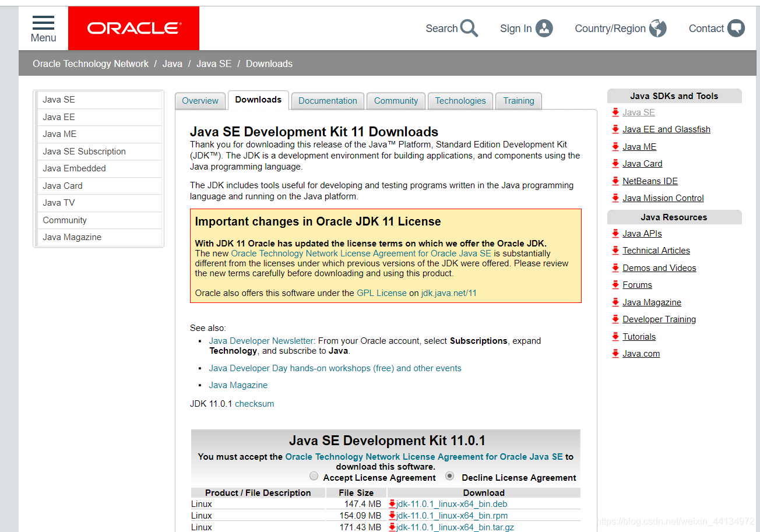Open the JDK 11.0.1 checksum link

(254, 404)
